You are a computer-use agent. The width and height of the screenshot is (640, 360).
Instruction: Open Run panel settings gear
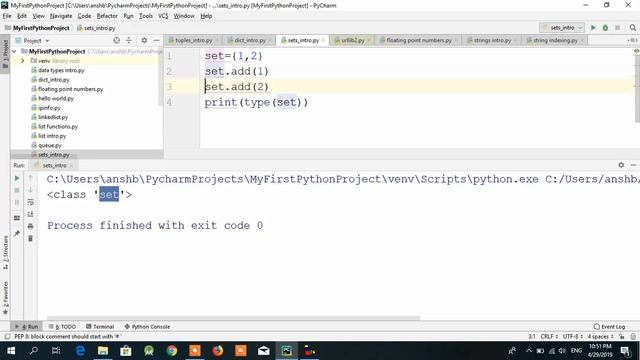point(621,165)
